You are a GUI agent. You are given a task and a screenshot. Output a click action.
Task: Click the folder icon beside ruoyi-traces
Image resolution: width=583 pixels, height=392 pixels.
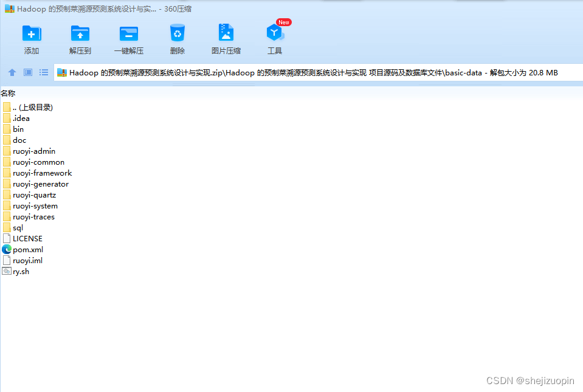[x=7, y=217]
